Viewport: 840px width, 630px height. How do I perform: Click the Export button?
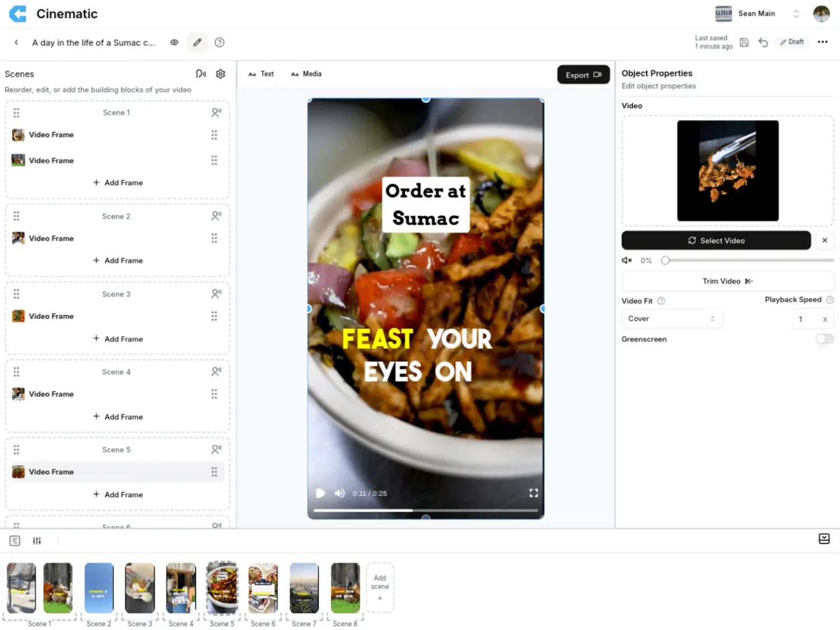point(583,74)
